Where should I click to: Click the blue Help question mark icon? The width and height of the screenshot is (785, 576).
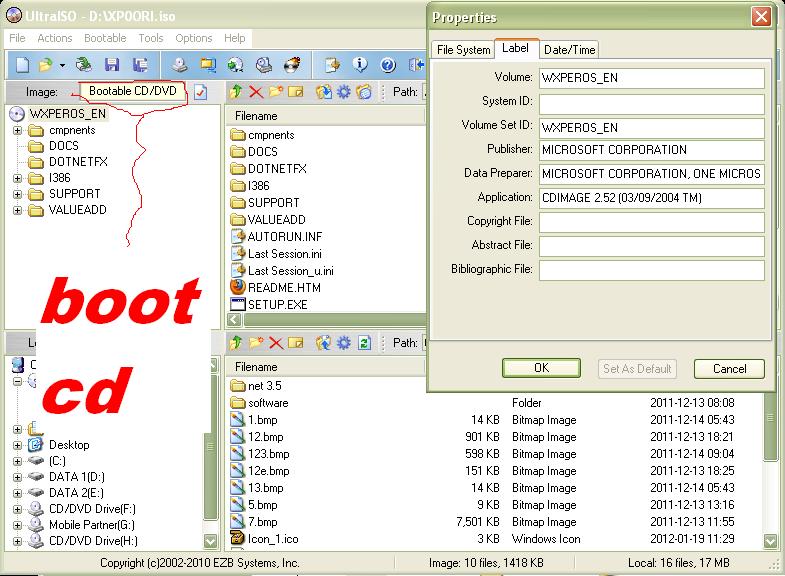(388, 65)
